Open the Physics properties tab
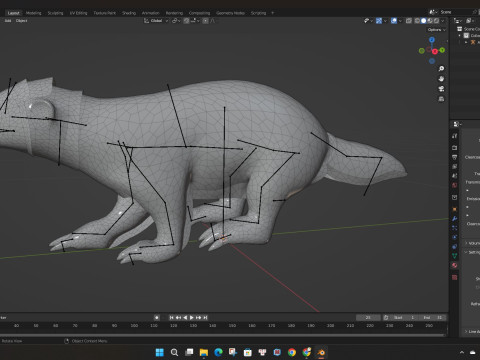 coord(455,237)
